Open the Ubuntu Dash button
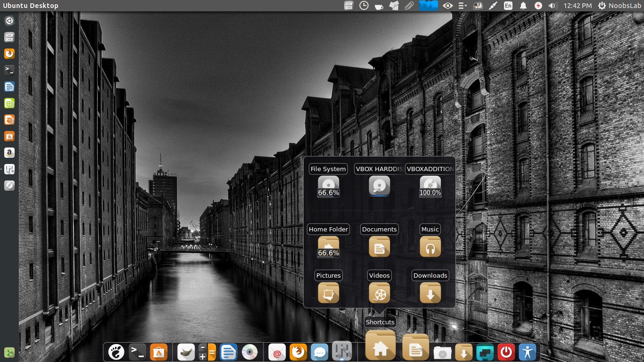Viewport: 644px width, 362px height. click(x=9, y=21)
